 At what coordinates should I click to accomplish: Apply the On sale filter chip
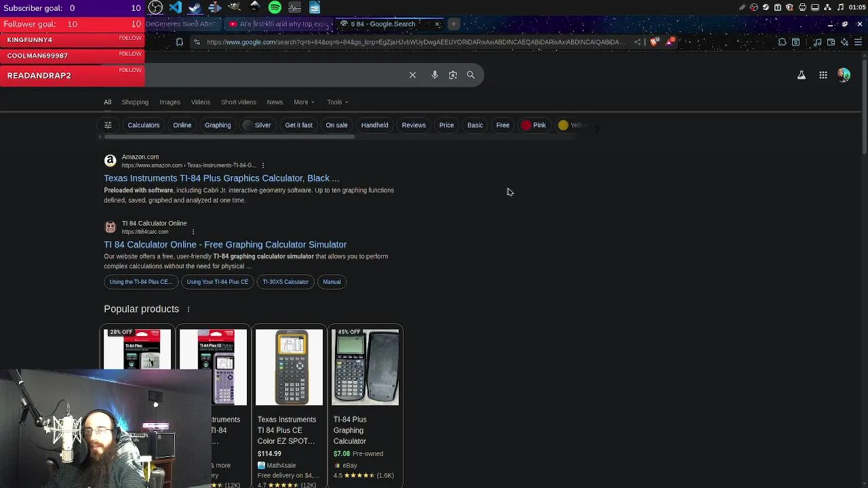click(x=336, y=125)
